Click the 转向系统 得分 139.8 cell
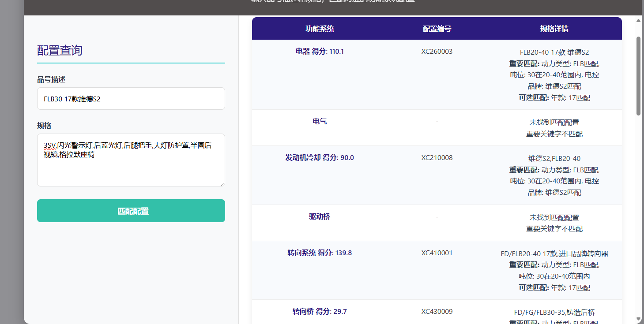This screenshot has width=644, height=324. [x=320, y=253]
